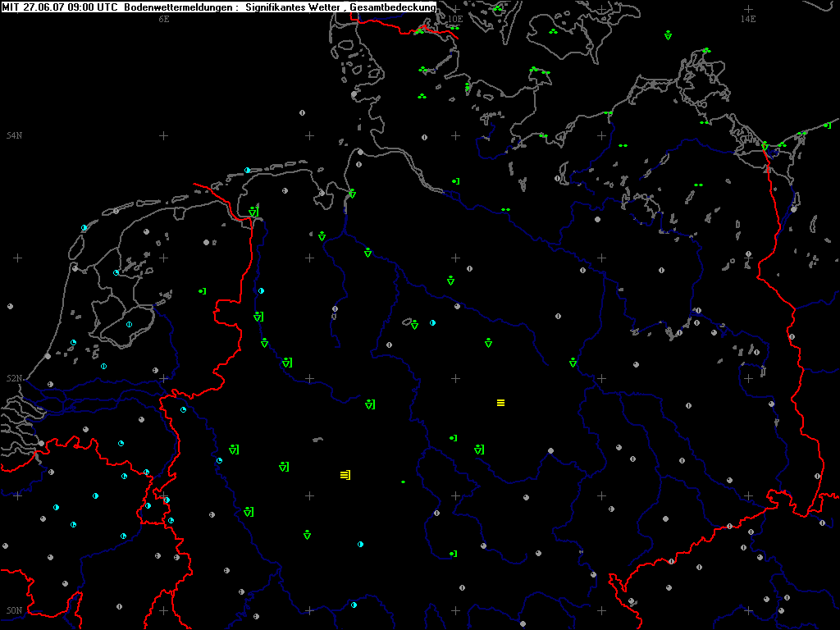Click the "50N" latitude label

[14, 610]
